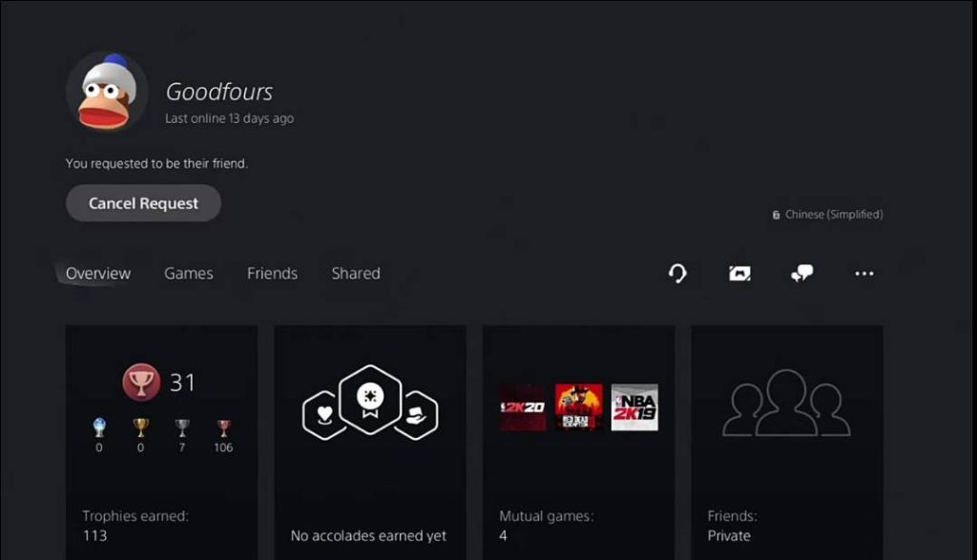Open the NBA 2K20 mutual game thumbnail
The width and height of the screenshot is (977, 560).
click(x=520, y=408)
